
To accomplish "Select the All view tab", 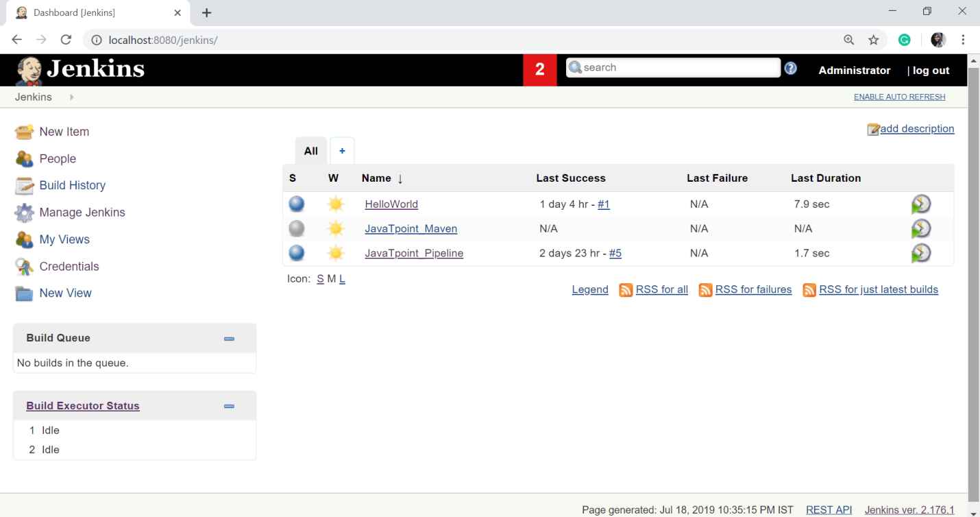I will 311,151.
